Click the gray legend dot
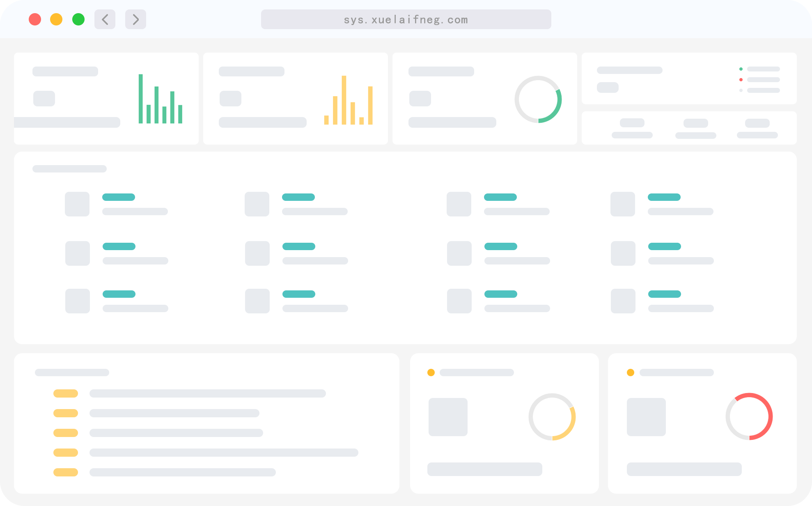The width and height of the screenshot is (812, 506). [741, 90]
